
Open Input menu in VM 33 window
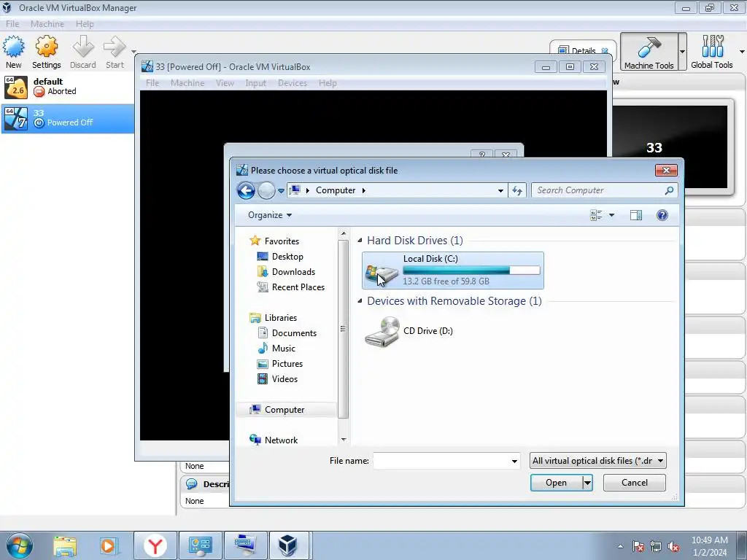pyautogui.click(x=256, y=83)
